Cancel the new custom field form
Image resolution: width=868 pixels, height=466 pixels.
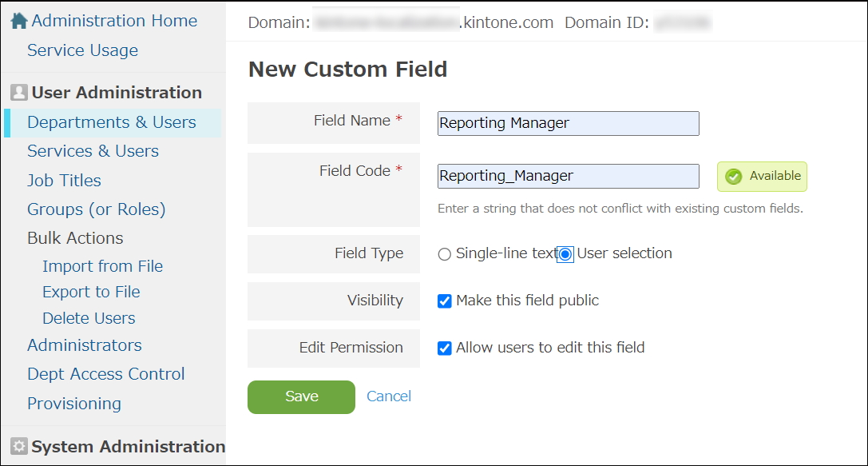pos(389,396)
